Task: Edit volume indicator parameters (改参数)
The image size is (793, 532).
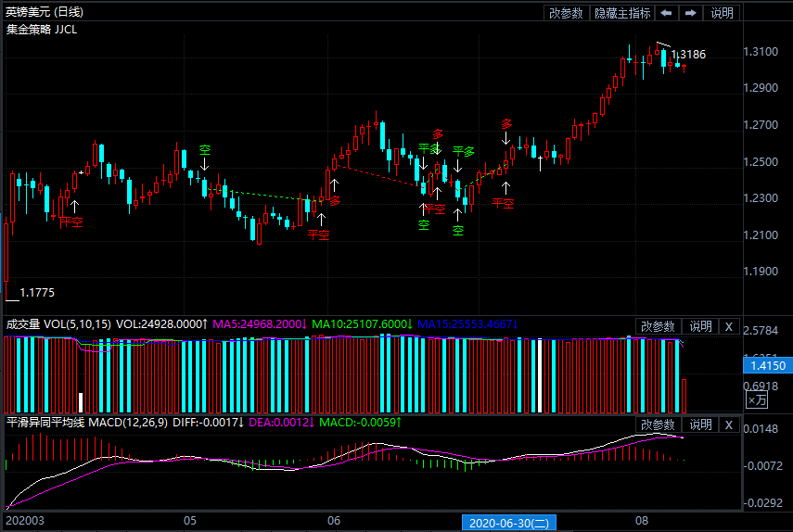Action: tap(659, 326)
